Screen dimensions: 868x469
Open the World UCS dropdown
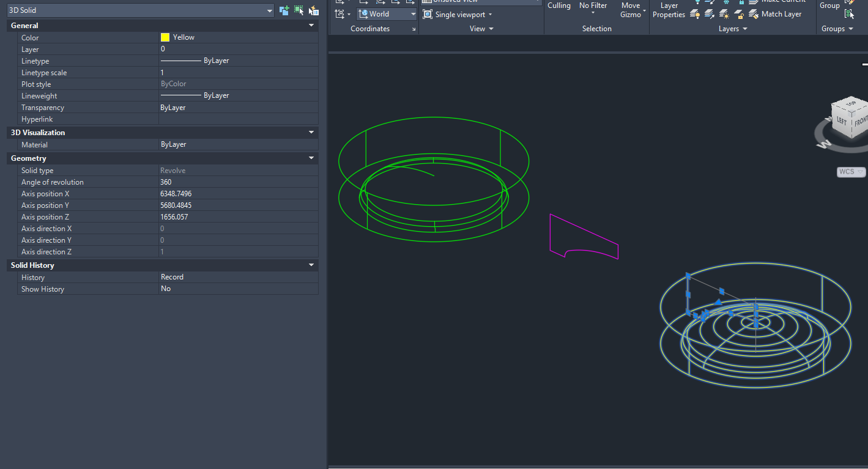(x=387, y=14)
